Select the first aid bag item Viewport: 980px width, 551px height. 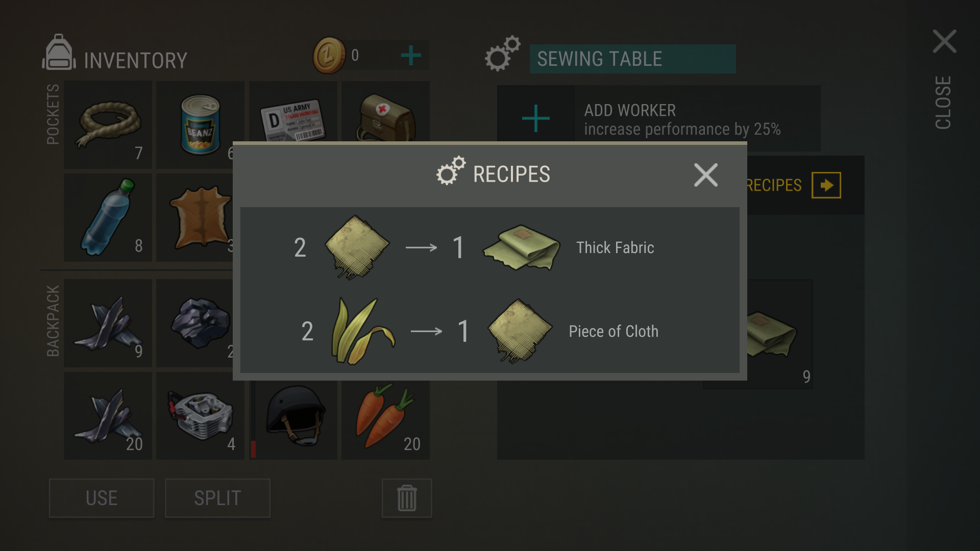[x=385, y=117]
